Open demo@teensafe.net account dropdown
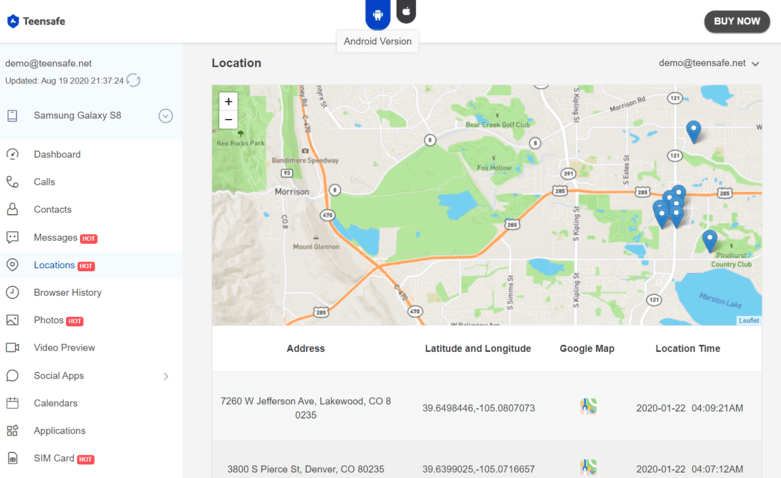 (x=709, y=63)
